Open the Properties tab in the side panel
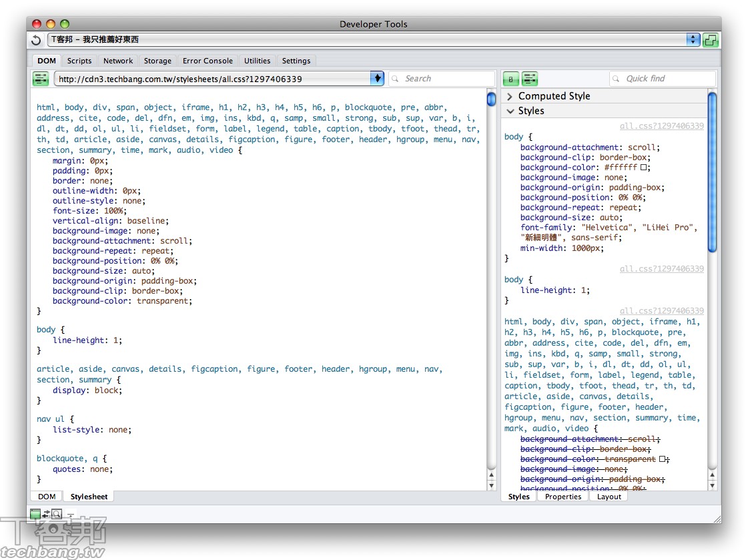 pyautogui.click(x=563, y=497)
